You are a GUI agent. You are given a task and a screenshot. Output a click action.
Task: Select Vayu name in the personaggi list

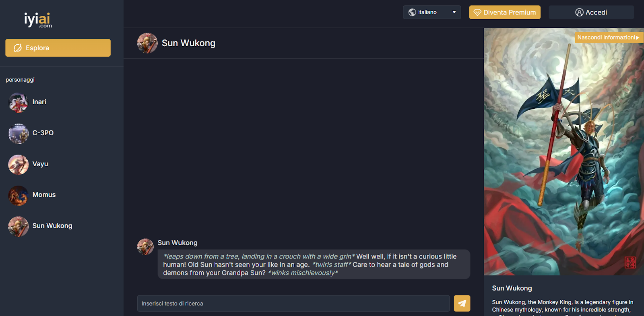point(40,164)
